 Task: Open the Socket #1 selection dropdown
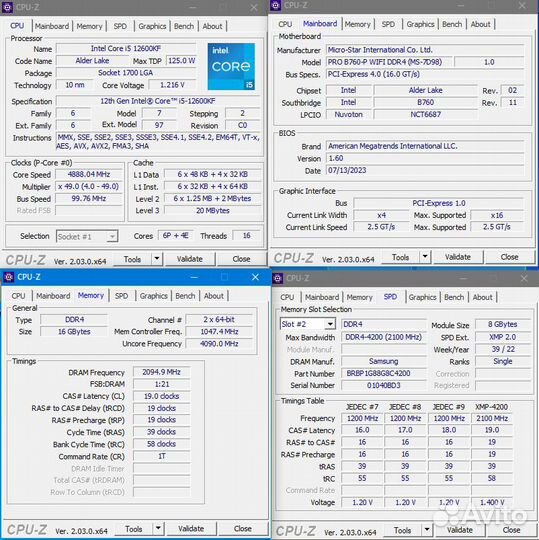pos(87,237)
